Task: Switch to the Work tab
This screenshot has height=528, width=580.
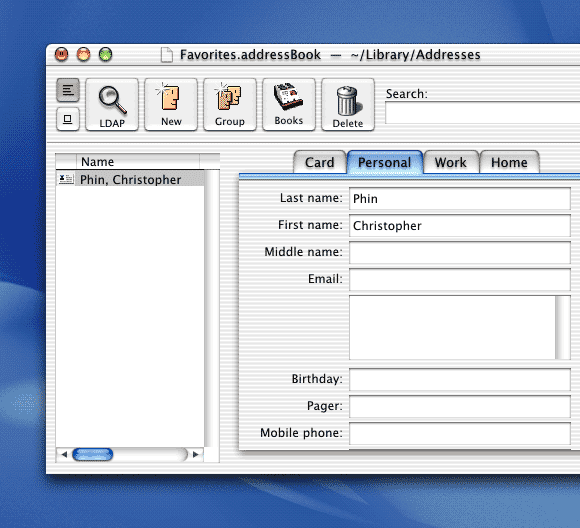Action: [x=451, y=162]
